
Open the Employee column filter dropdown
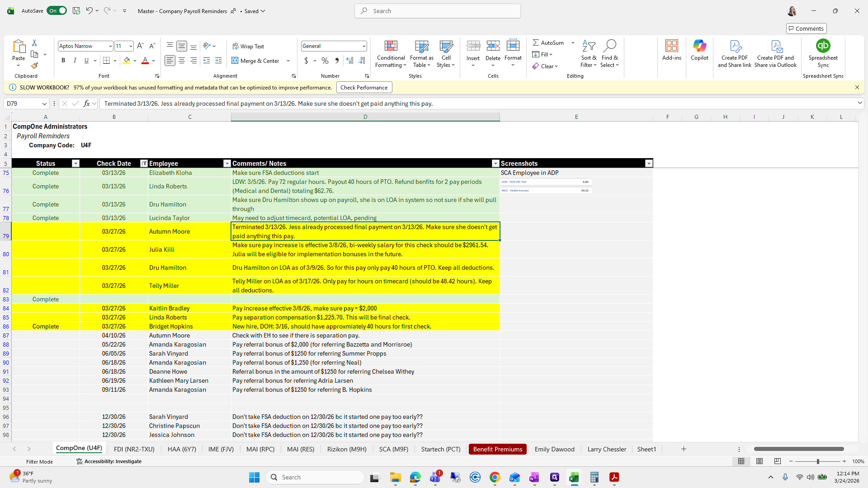tap(227, 163)
